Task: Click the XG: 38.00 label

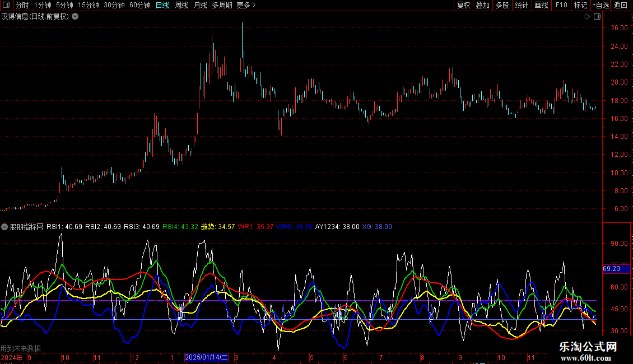Action: pos(377,227)
